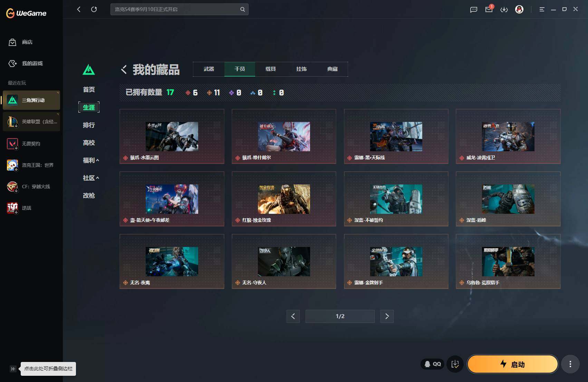Click the 1/2 page indicator

pyautogui.click(x=340, y=316)
